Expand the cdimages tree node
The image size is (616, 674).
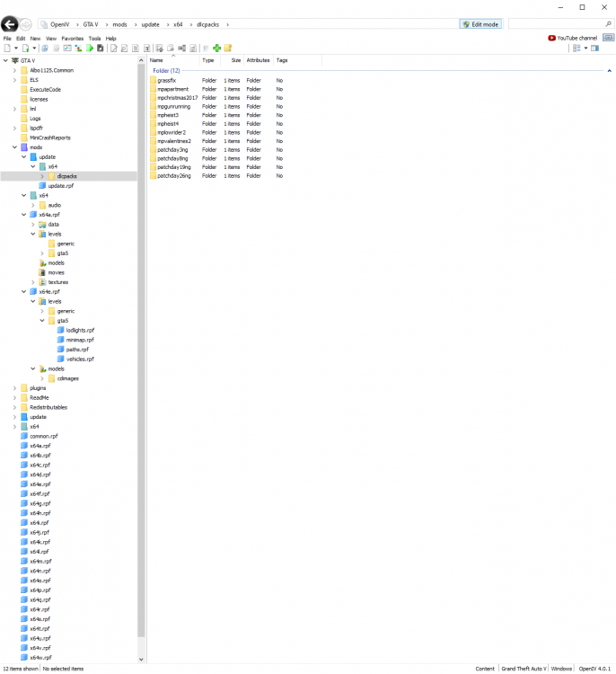coord(42,378)
